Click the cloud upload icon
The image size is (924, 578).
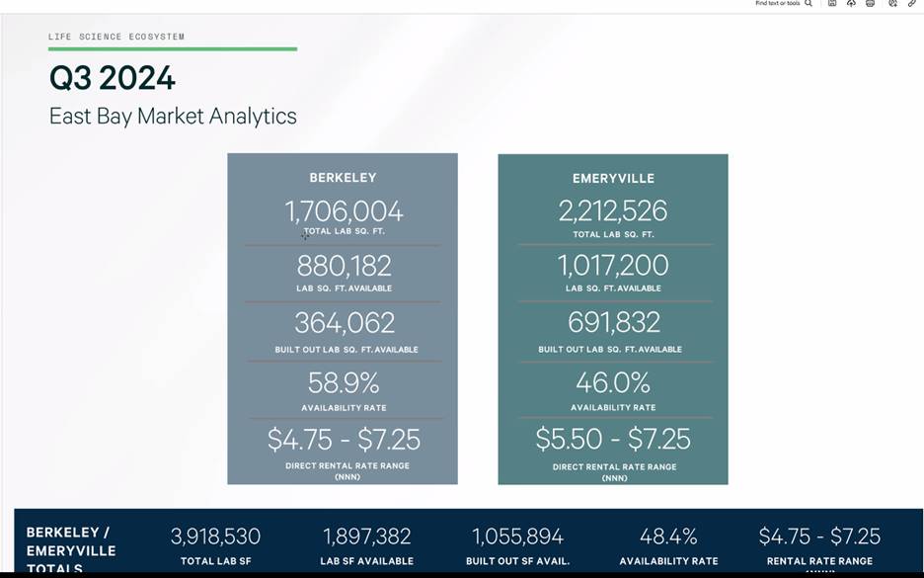(851, 4)
